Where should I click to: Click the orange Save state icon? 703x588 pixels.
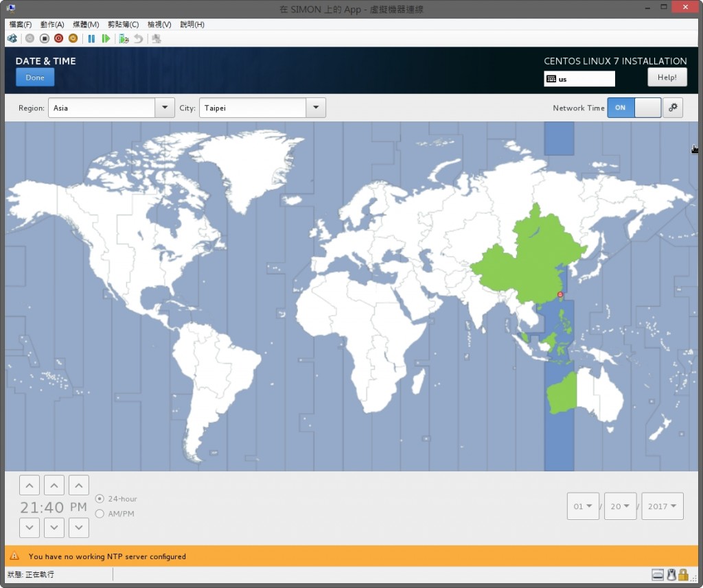tap(73, 38)
